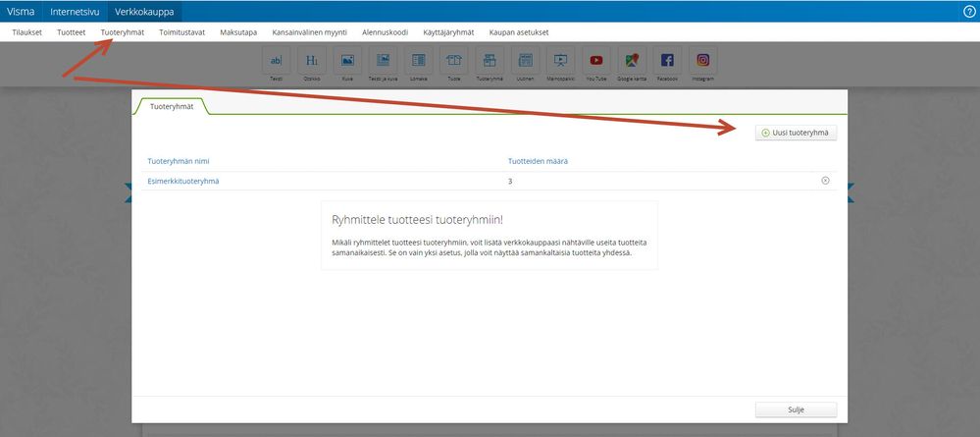The image size is (980, 437).
Task: Select the Teksti (text) widget icon
Action: (x=276, y=61)
